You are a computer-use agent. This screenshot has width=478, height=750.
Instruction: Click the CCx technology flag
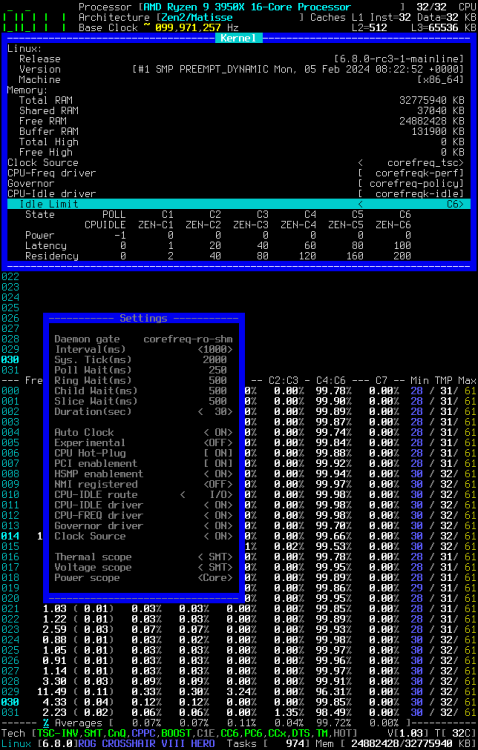[278, 733]
